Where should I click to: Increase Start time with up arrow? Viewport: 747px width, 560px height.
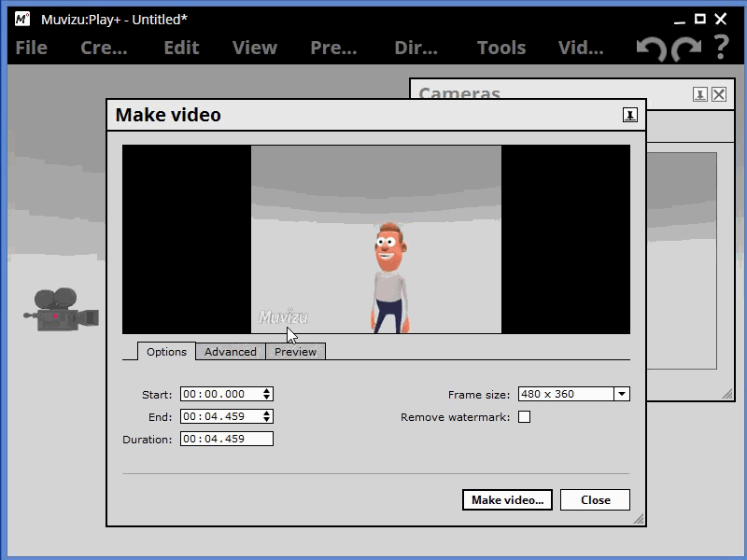[267, 390]
